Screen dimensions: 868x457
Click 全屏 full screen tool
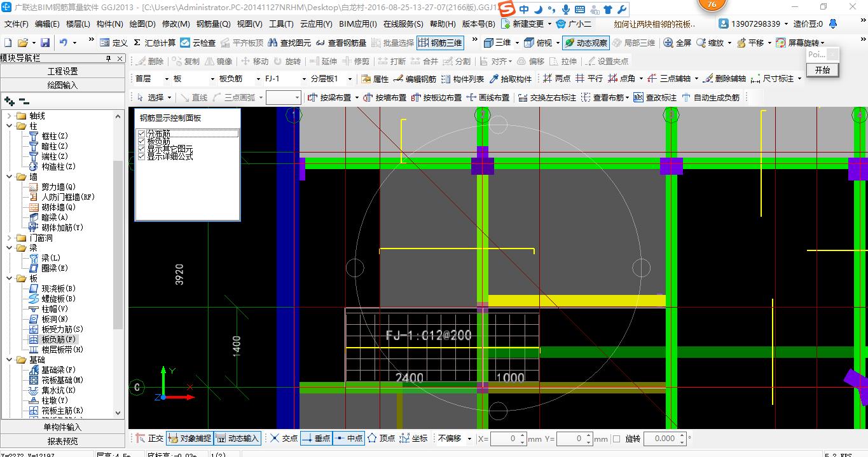677,43
